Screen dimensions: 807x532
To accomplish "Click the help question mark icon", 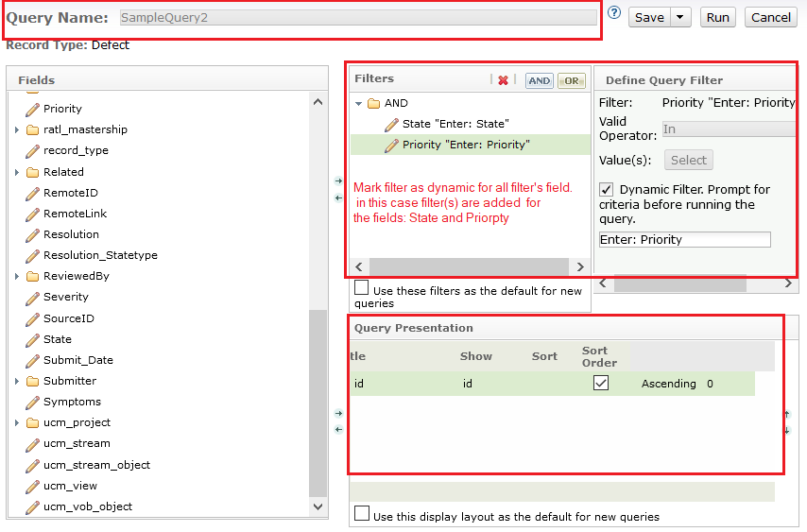I will [614, 13].
